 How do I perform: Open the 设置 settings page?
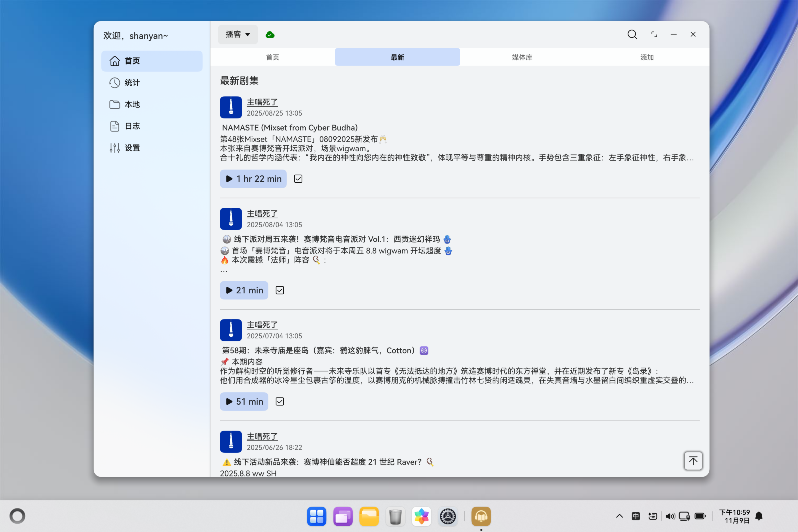pyautogui.click(x=152, y=148)
